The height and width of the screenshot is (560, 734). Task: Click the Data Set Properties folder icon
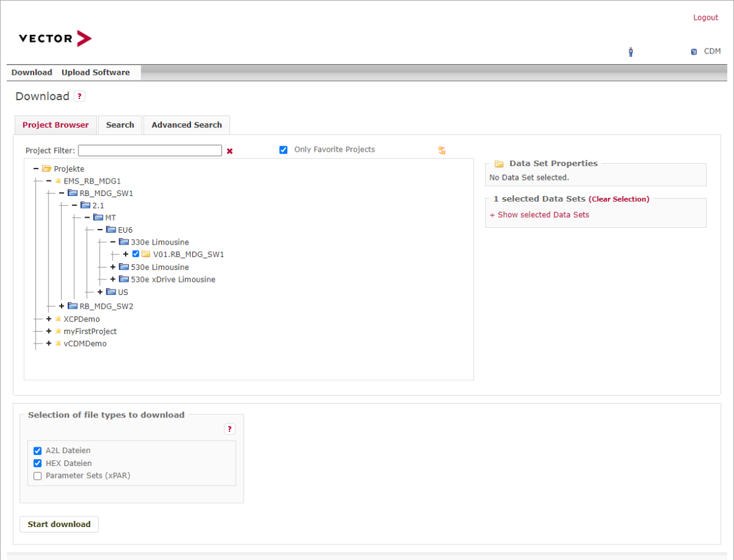coord(499,164)
